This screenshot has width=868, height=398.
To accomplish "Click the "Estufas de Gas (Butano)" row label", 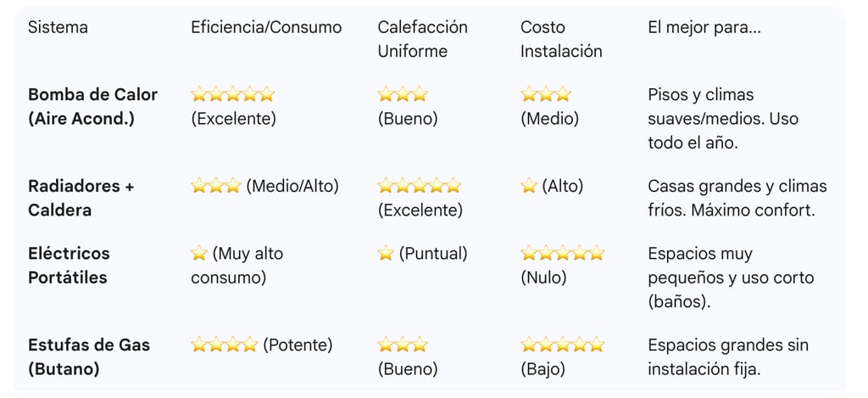I will 89,356.
